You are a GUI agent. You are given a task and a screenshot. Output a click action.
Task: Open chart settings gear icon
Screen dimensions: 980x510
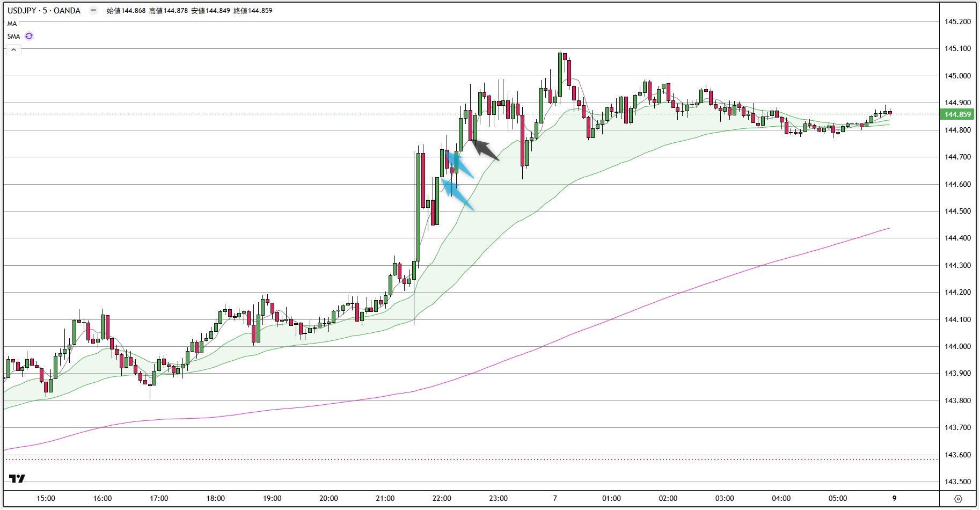958,499
